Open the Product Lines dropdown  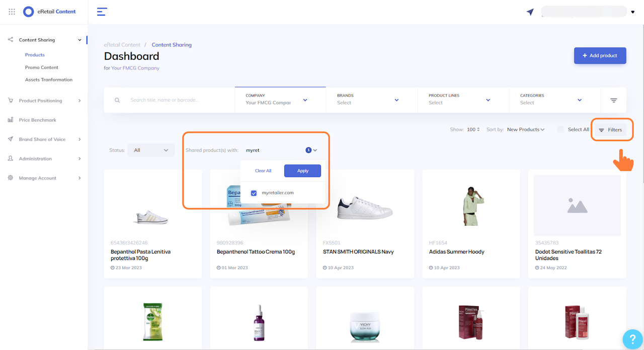[463, 100]
